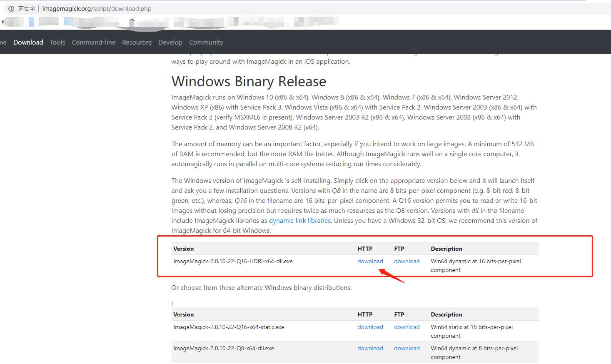
Task: Click the FTP header of second table
Action: [x=399, y=314]
